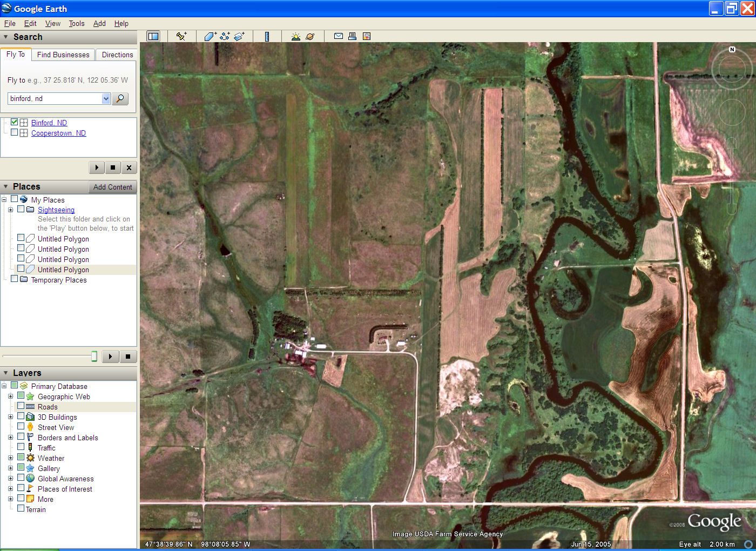Viewport: 756px width, 551px height.
Task: Adjust the Places transparency slider handle
Action: pos(94,356)
